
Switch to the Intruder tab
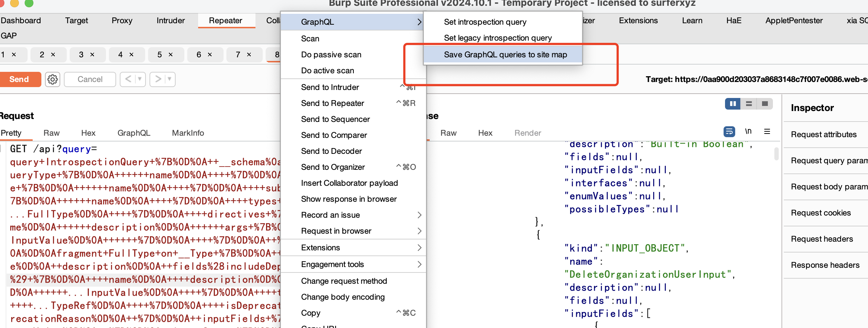[x=171, y=21]
